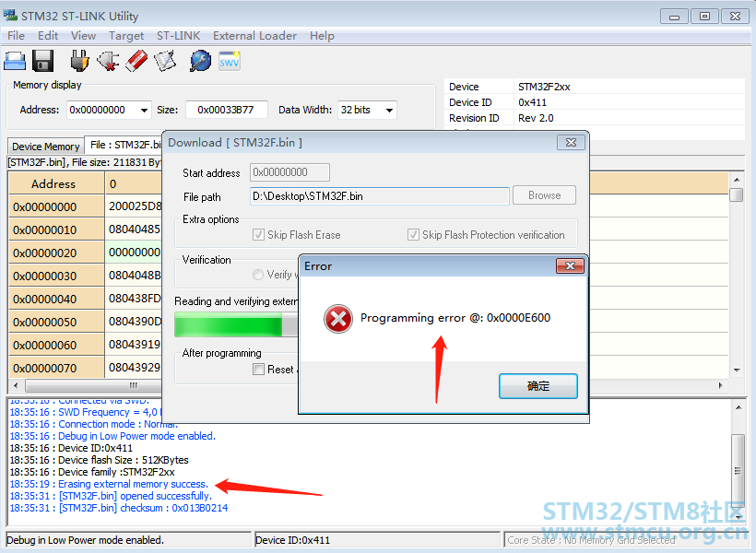Open the File menu
Image resolution: width=756 pixels, height=553 pixels.
pos(16,36)
